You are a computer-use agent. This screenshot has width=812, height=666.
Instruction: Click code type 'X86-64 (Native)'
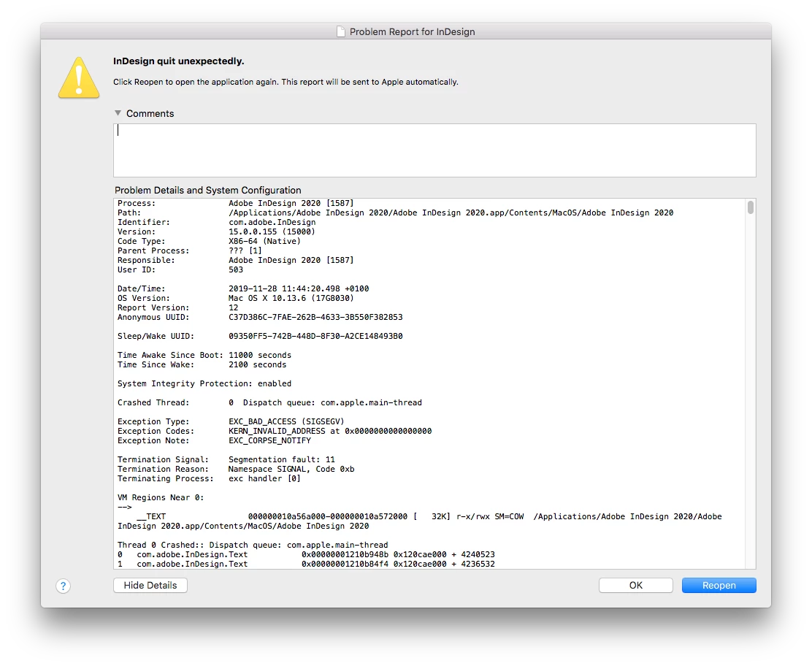pyautogui.click(x=264, y=241)
